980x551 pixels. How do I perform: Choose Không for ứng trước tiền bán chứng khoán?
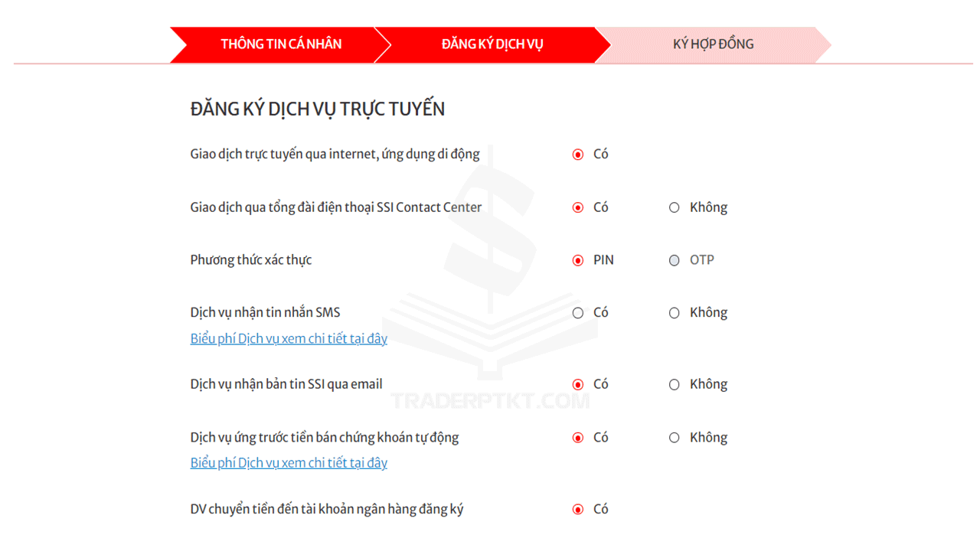click(674, 438)
